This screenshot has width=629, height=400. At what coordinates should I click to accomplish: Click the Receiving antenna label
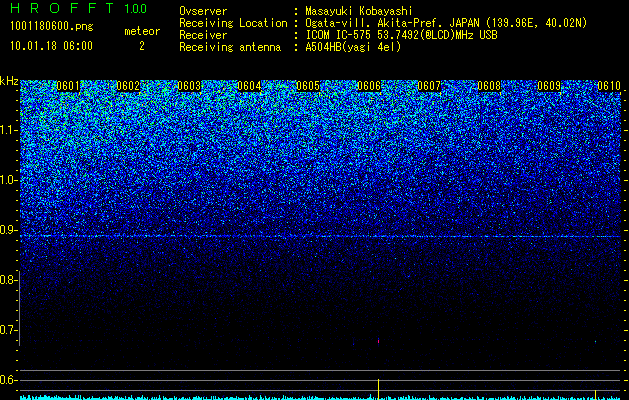(230, 47)
